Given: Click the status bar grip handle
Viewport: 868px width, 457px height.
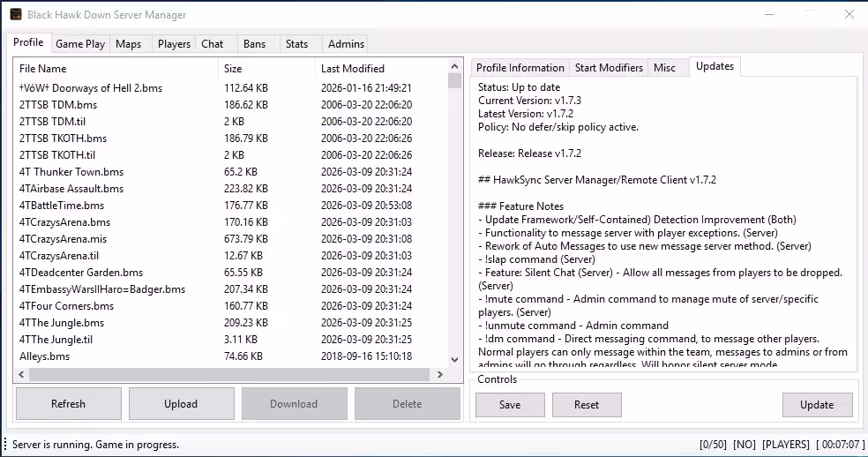Looking at the screenshot, I should point(5,445).
